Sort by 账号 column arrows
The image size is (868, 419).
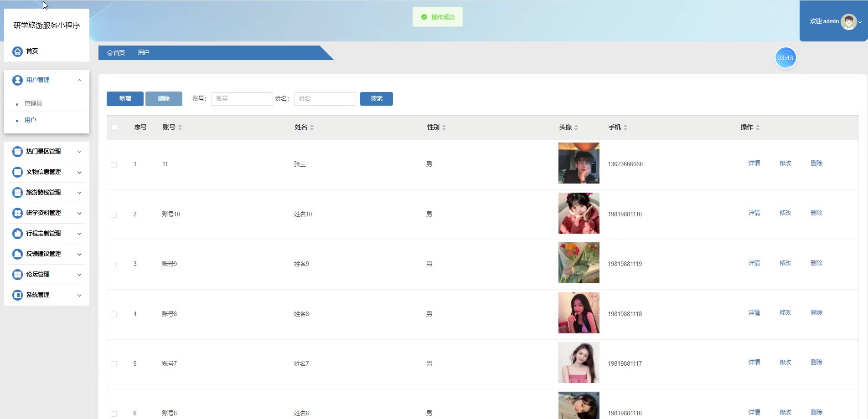(x=180, y=128)
